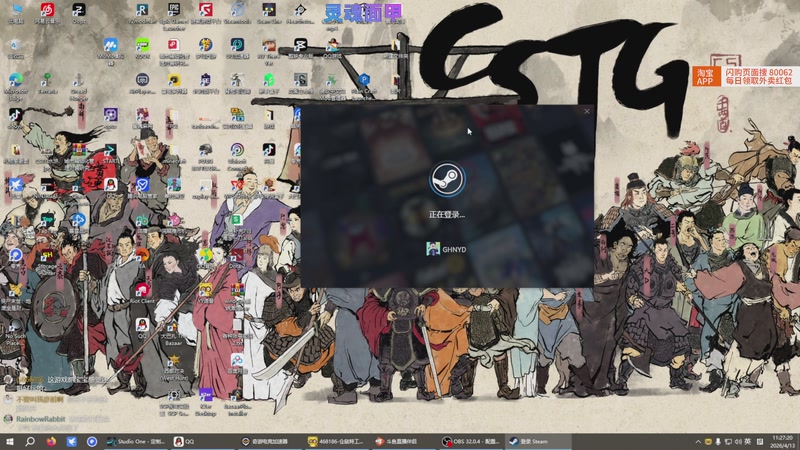Open the blue bird taskbar app
The image size is (800, 450).
pyautogui.click(x=71, y=441)
